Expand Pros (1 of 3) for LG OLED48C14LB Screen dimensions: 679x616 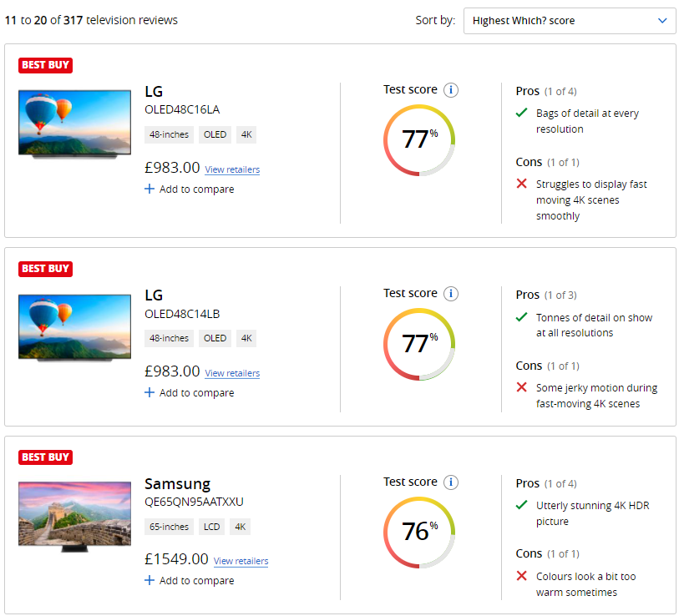pos(546,295)
